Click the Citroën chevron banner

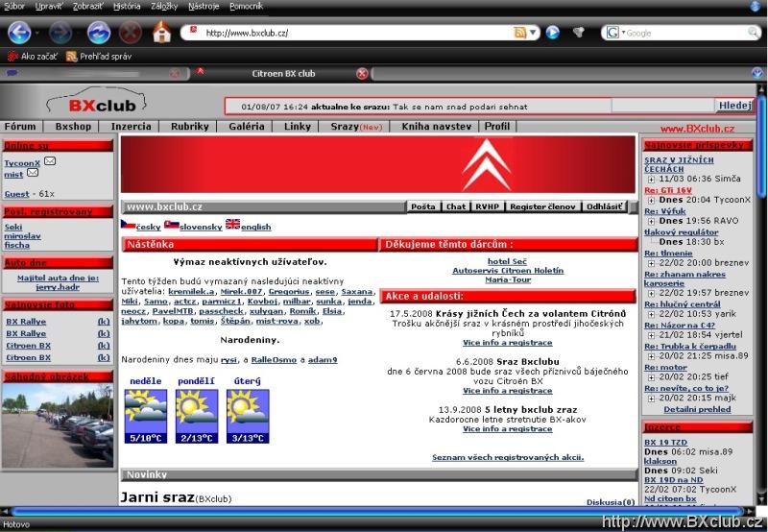pos(377,164)
